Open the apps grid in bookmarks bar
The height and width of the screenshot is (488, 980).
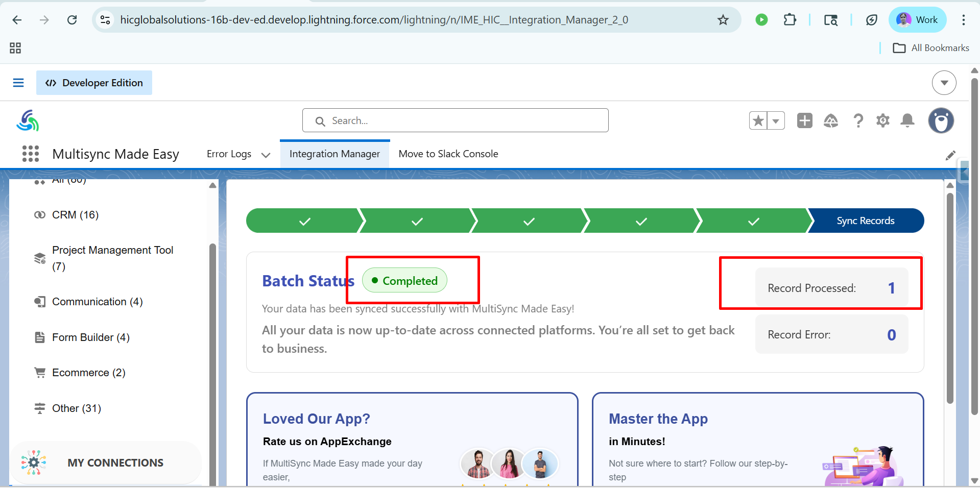[x=15, y=48]
